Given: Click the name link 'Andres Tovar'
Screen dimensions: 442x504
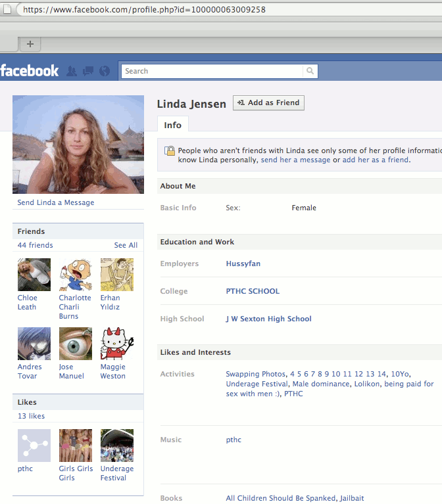Looking at the screenshot, I should pos(30,371).
